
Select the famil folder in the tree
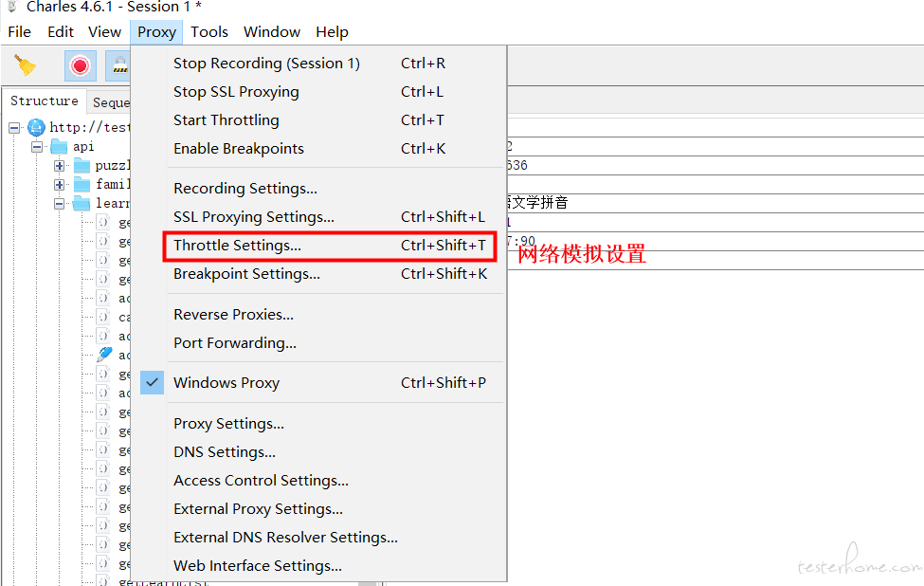(x=102, y=185)
